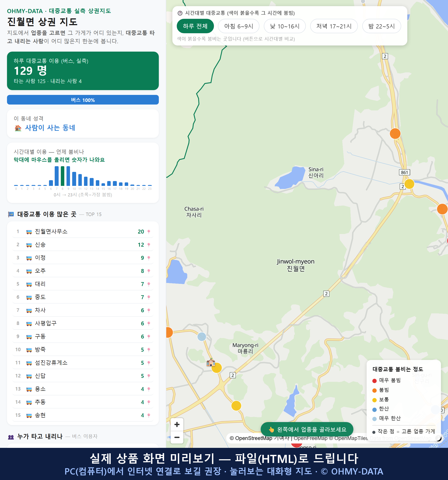Click the bus icon for 섬진강휴게소

pos(29,363)
